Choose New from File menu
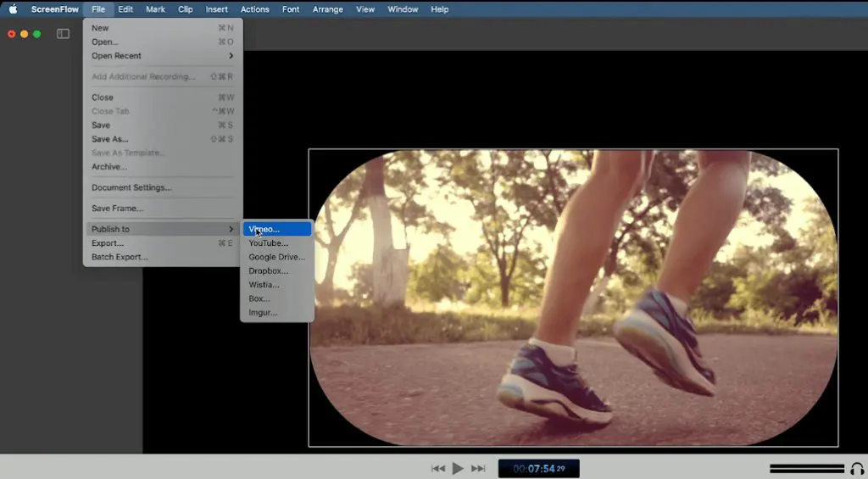 coord(163,28)
